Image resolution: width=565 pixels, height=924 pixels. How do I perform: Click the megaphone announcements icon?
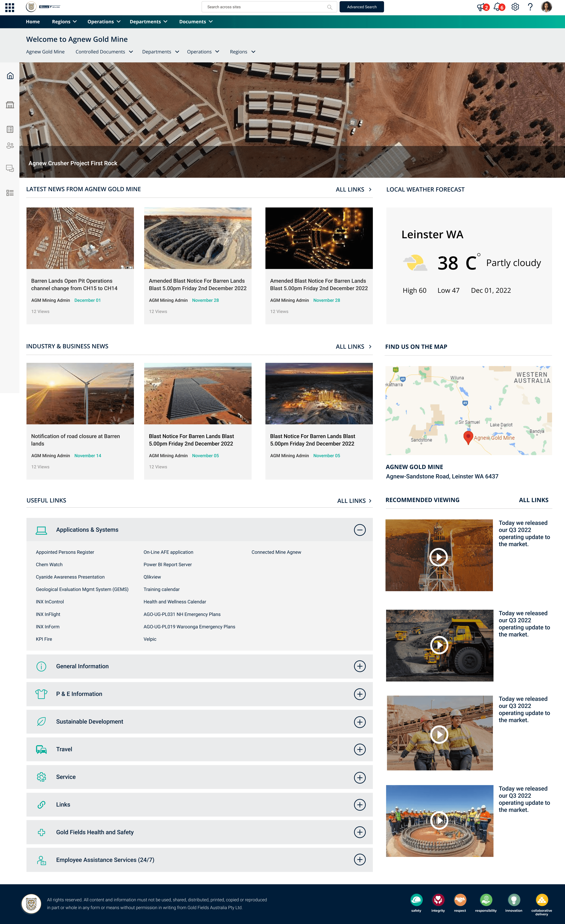[x=481, y=7]
